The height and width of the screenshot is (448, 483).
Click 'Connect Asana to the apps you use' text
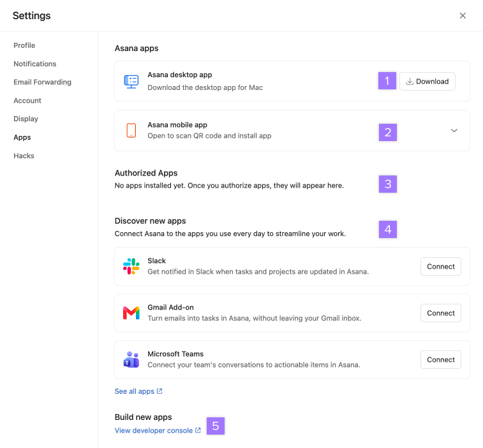click(230, 234)
